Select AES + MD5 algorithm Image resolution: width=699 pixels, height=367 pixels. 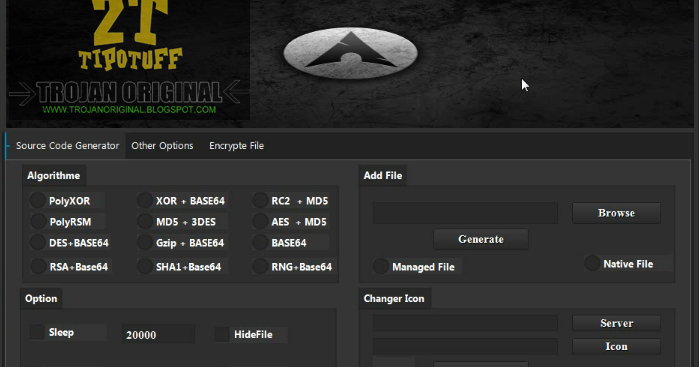260,221
